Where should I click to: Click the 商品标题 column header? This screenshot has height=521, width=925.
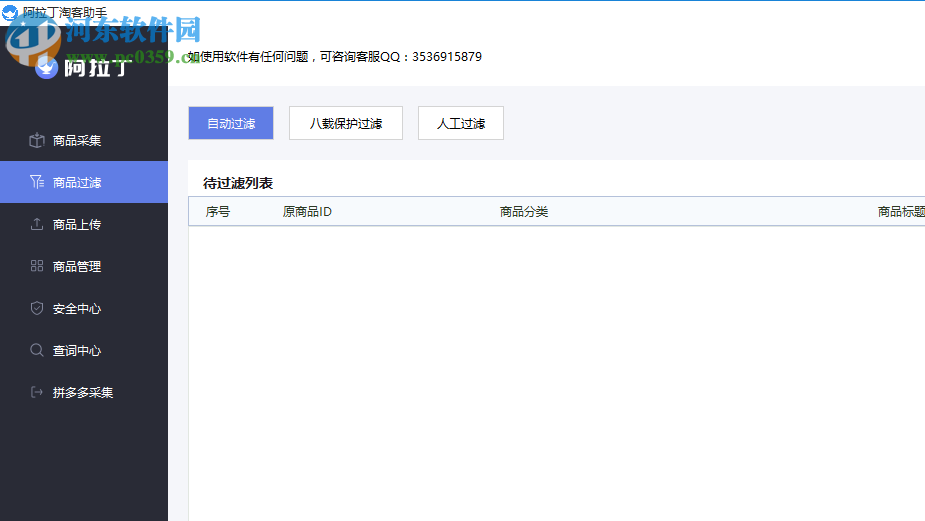(901, 211)
